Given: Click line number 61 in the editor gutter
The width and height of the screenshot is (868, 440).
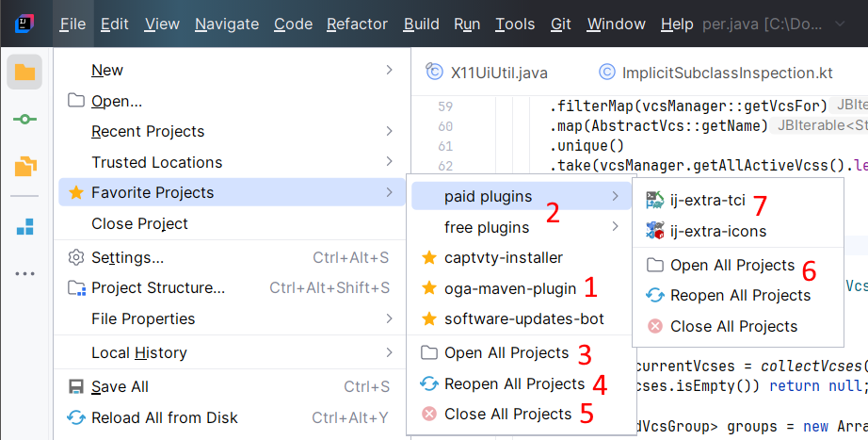Looking at the screenshot, I should click(x=445, y=146).
